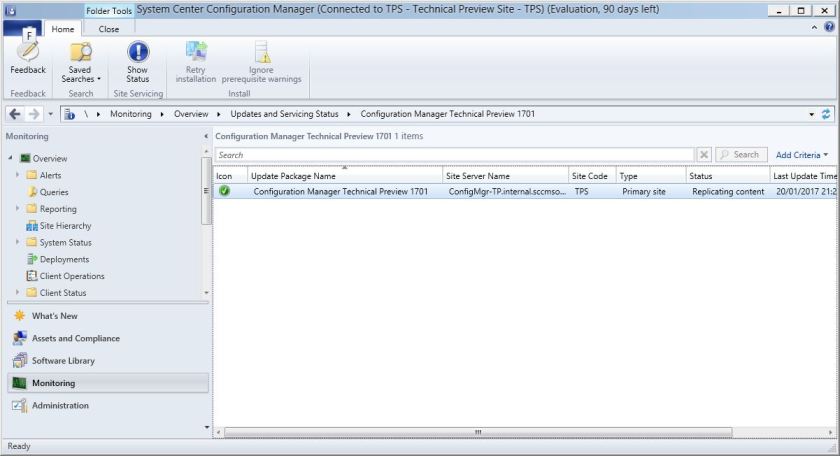Viewport: 840px width, 456px height.
Task: Select the System Status folder
Action: coord(65,243)
